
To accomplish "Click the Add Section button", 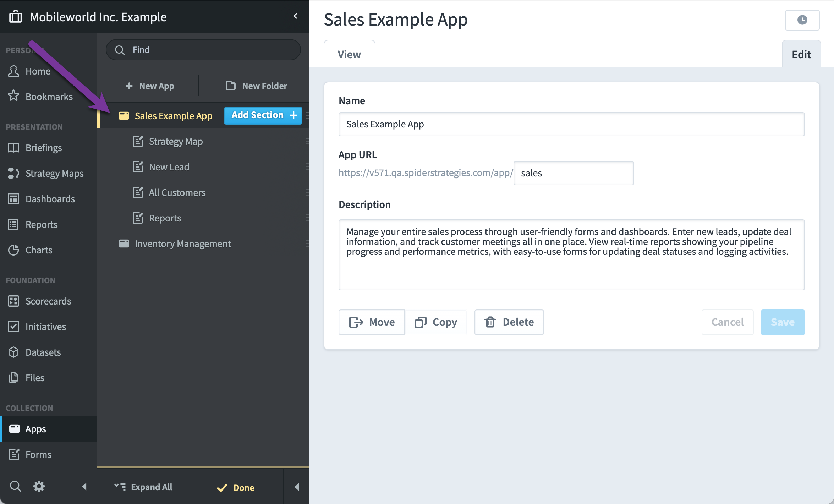I will [263, 115].
